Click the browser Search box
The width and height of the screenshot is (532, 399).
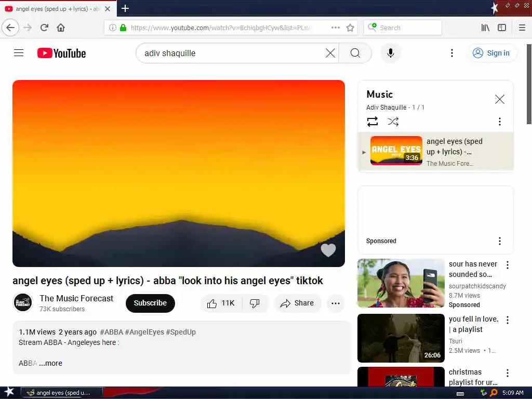(403, 28)
